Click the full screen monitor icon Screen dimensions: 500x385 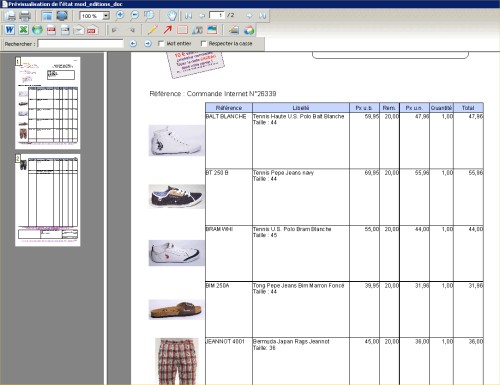[x=62, y=16]
